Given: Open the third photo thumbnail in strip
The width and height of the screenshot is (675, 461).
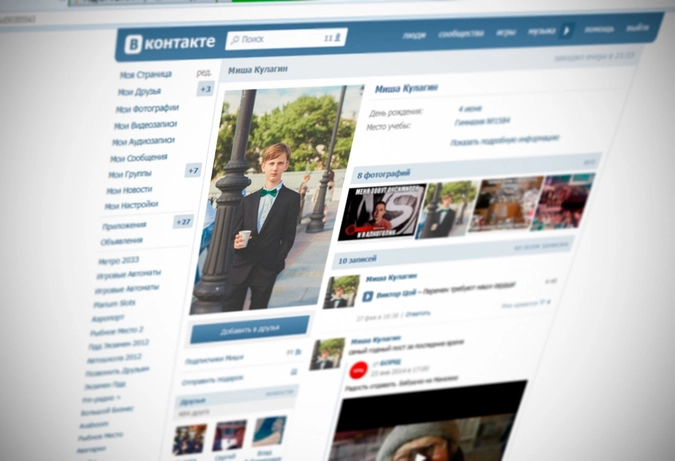Looking at the screenshot, I should pyautogui.click(x=507, y=204).
